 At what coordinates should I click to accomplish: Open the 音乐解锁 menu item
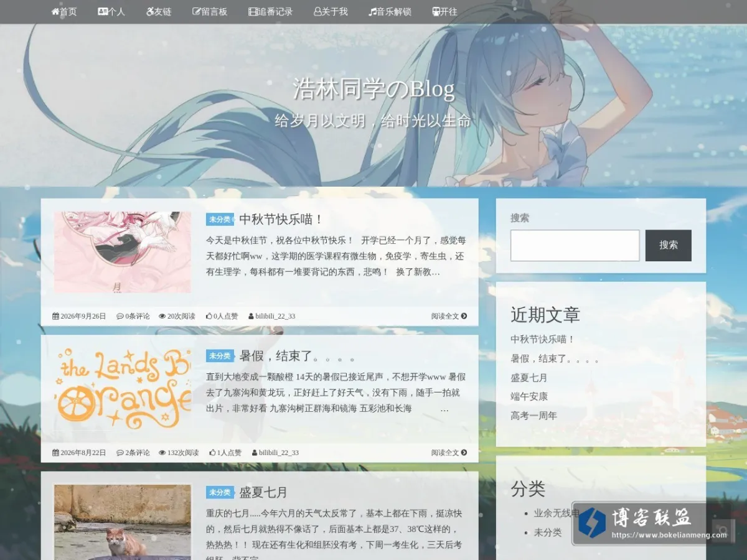[390, 12]
